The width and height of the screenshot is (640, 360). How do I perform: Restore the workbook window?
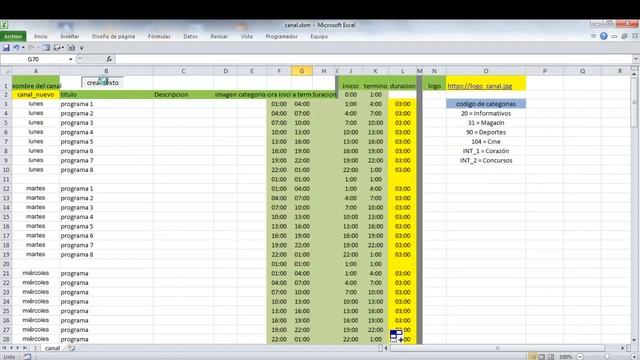pyautogui.click(x=624, y=36)
